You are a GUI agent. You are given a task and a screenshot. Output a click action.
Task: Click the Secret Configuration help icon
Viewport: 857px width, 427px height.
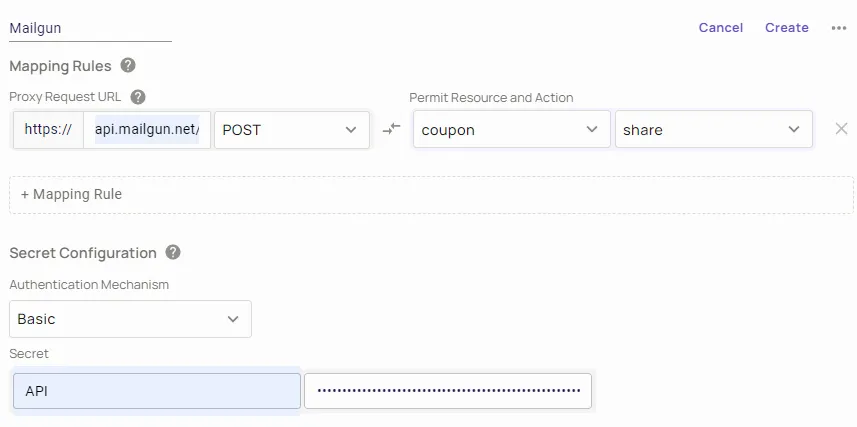tap(173, 253)
